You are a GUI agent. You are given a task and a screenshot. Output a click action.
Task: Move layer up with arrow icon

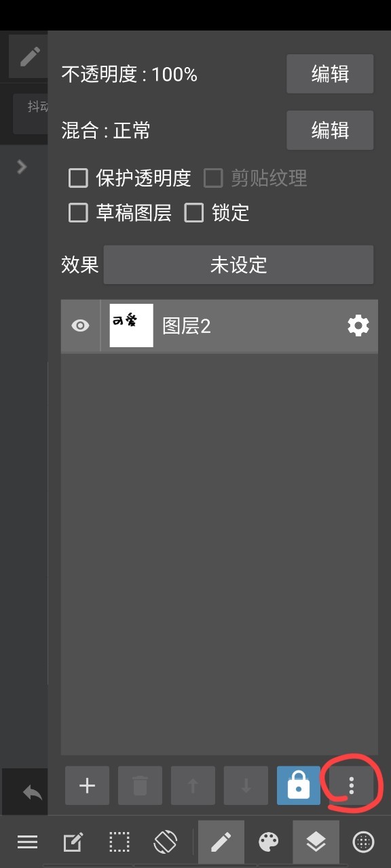point(193,785)
